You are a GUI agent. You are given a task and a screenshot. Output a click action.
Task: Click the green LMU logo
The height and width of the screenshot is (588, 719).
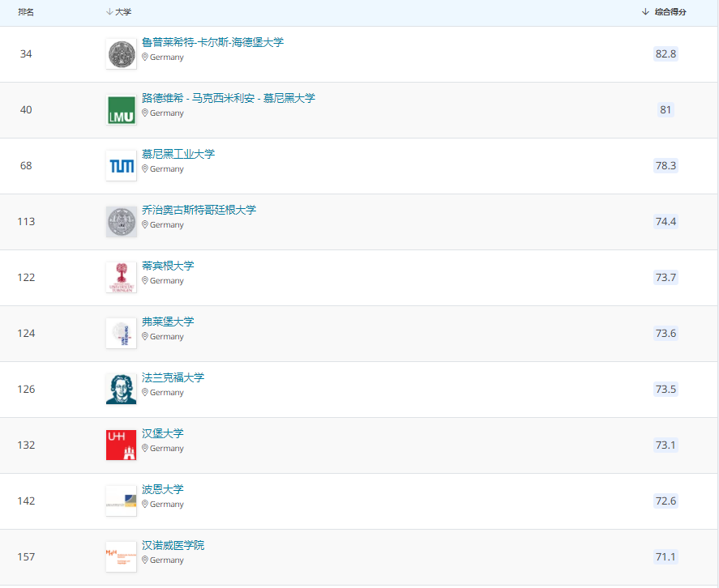(x=121, y=110)
